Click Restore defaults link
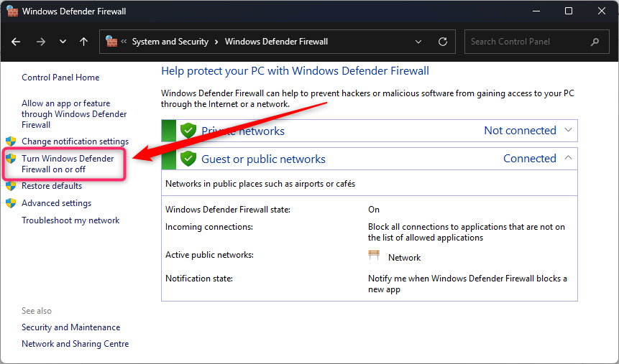Screen dimensions: 619x364 point(52,186)
